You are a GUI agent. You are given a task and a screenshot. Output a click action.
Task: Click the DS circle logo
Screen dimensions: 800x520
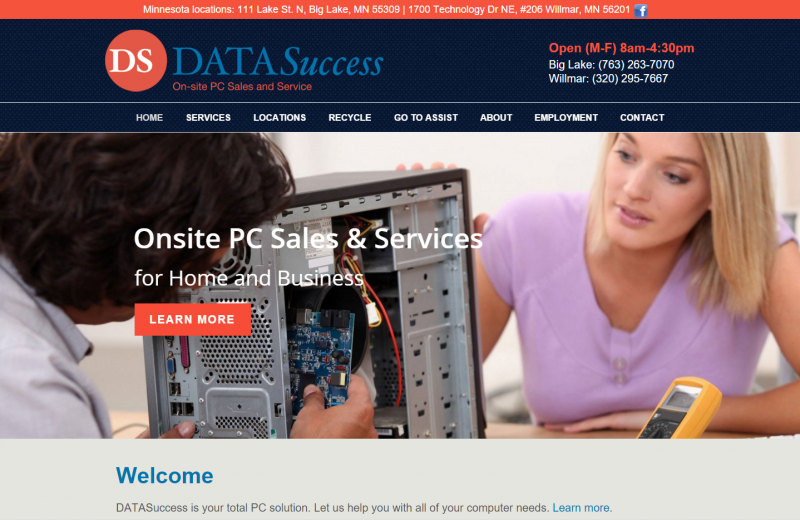tap(136, 61)
